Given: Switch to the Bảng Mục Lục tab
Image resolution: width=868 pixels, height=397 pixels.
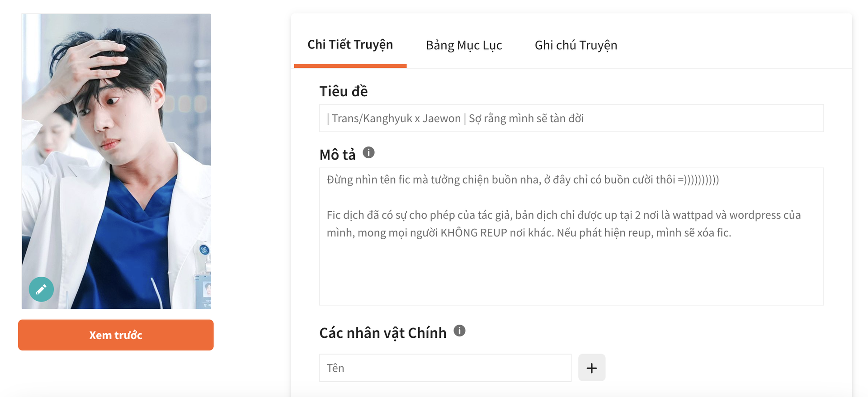Looking at the screenshot, I should point(464,45).
